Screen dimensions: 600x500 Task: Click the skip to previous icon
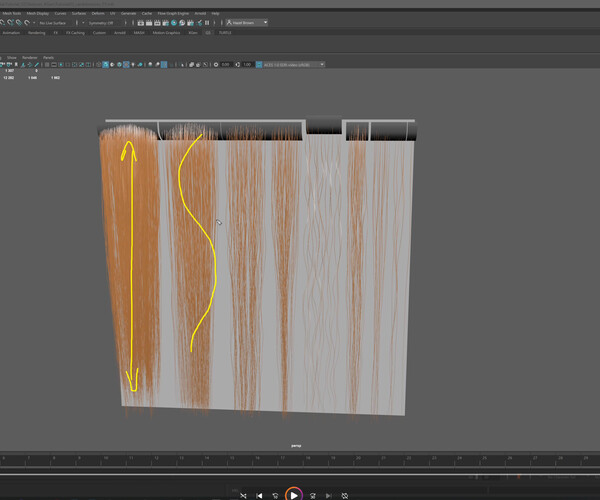[259, 494]
